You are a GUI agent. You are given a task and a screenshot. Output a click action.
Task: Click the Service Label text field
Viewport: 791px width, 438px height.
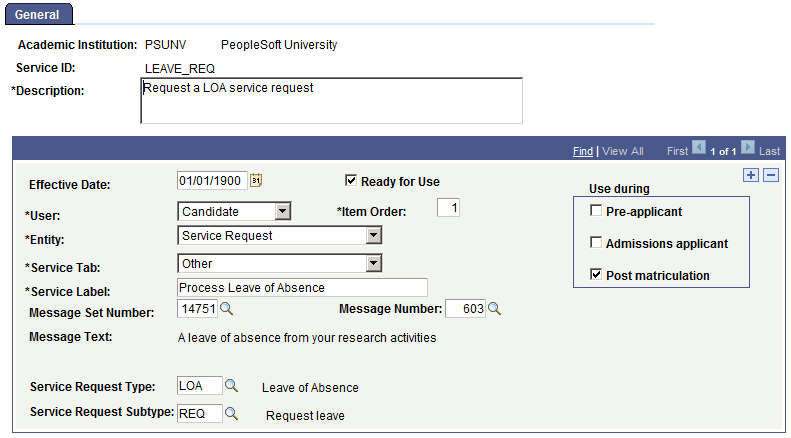(302, 288)
